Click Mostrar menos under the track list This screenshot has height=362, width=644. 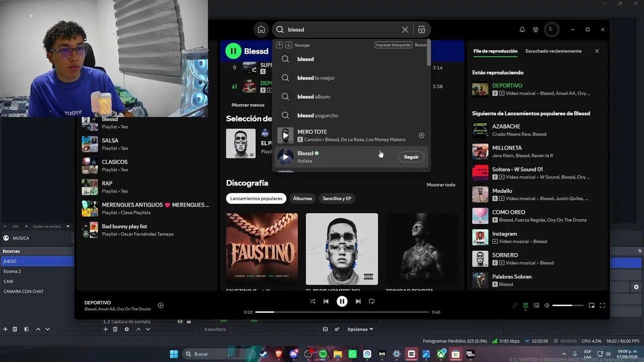[248, 105]
